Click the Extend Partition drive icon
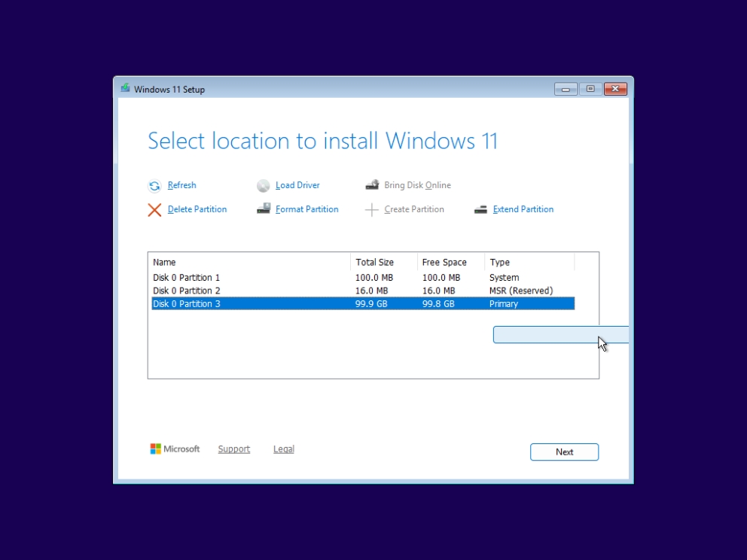Image resolution: width=747 pixels, height=560 pixels. click(x=480, y=209)
